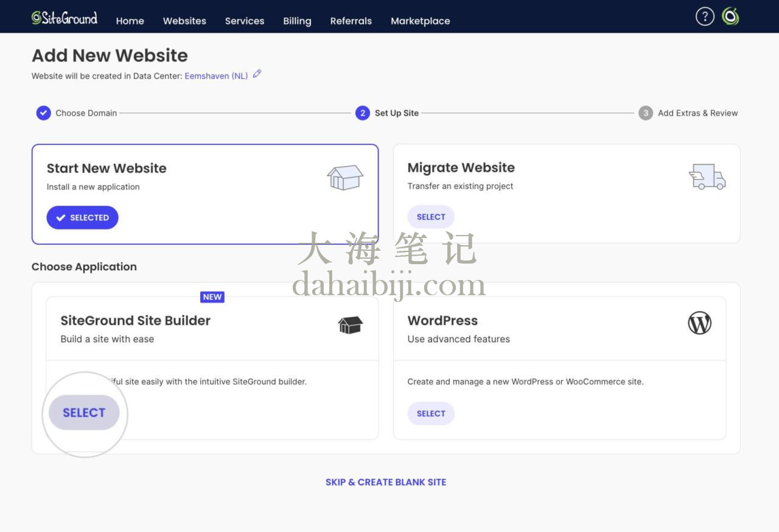Click the pencil icon to edit data center

(x=257, y=74)
